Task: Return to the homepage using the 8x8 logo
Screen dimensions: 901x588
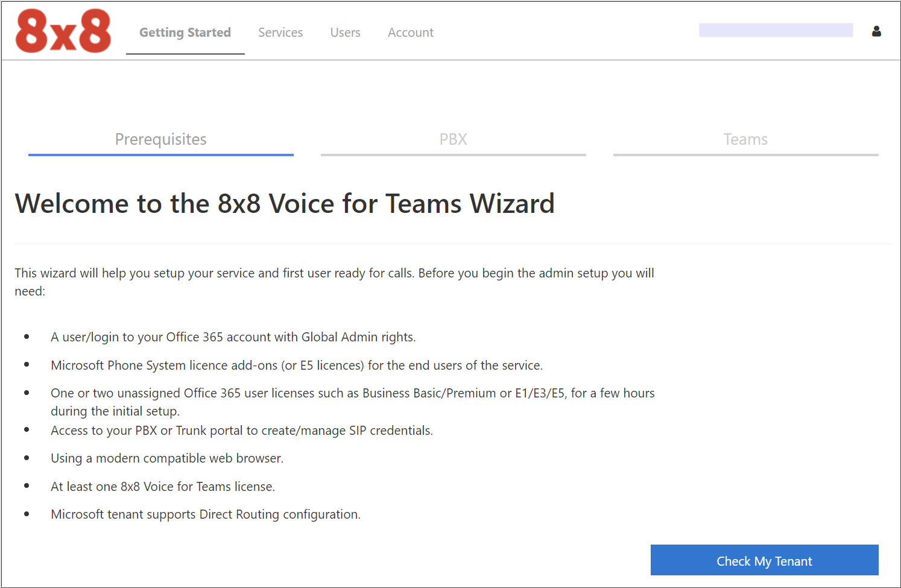Action: tap(63, 30)
